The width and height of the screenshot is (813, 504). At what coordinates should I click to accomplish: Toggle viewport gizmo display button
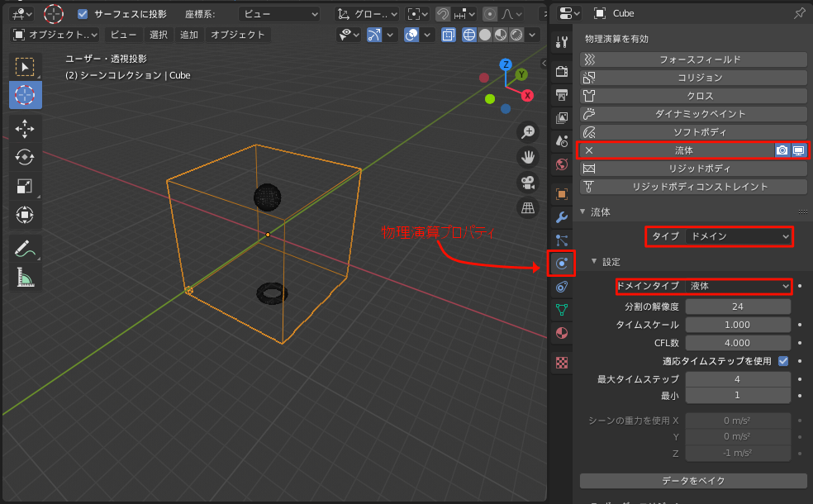pos(373,35)
